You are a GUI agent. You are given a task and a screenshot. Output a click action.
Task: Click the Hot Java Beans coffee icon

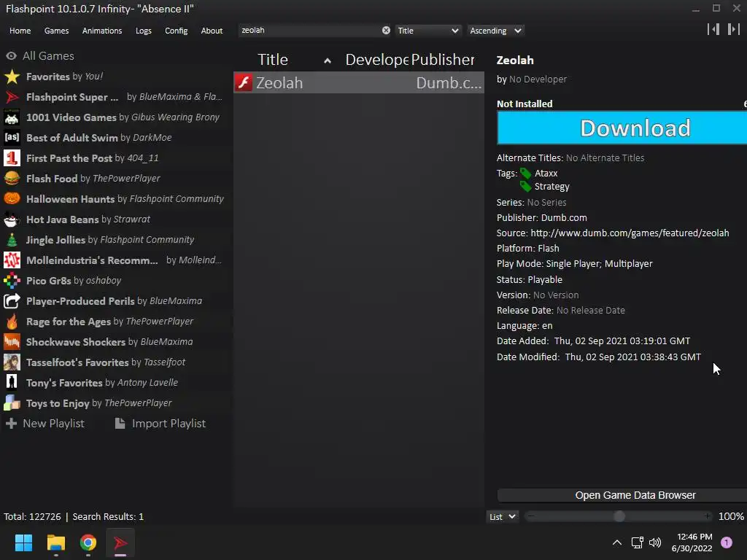(x=12, y=219)
